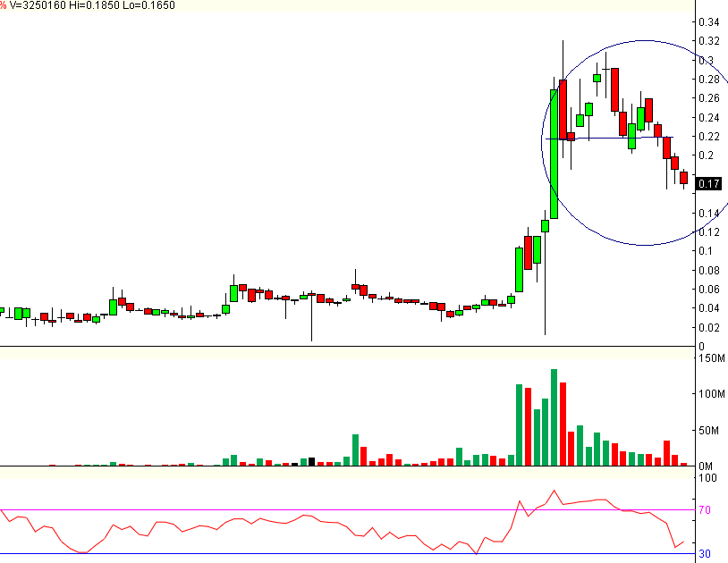728x563 pixels.
Task: Click the Hi=0.1850 value in header
Action: point(95,5)
